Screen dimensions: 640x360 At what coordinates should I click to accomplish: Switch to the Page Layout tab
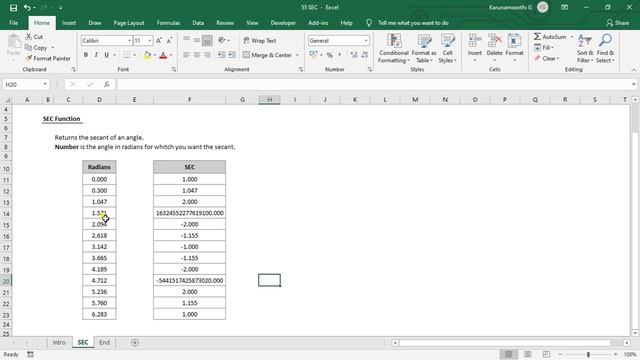coord(129,23)
